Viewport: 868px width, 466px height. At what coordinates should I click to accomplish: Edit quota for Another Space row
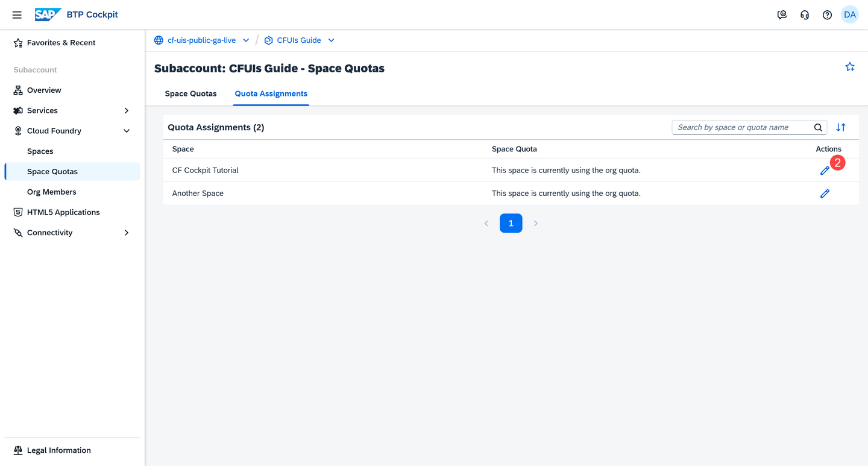coord(825,194)
